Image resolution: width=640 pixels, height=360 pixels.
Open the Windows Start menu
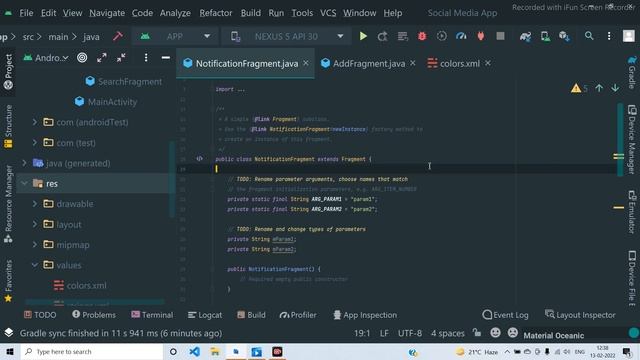point(10,351)
